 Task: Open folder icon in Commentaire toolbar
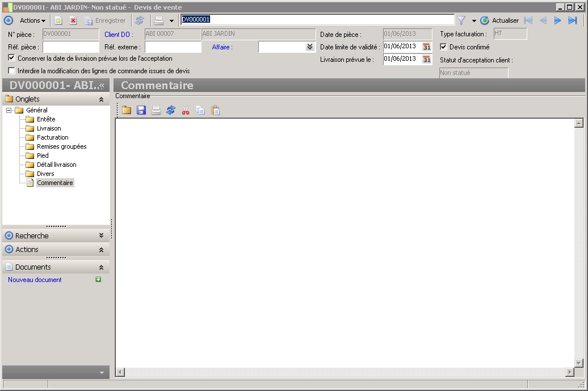(x=127, y=111)
